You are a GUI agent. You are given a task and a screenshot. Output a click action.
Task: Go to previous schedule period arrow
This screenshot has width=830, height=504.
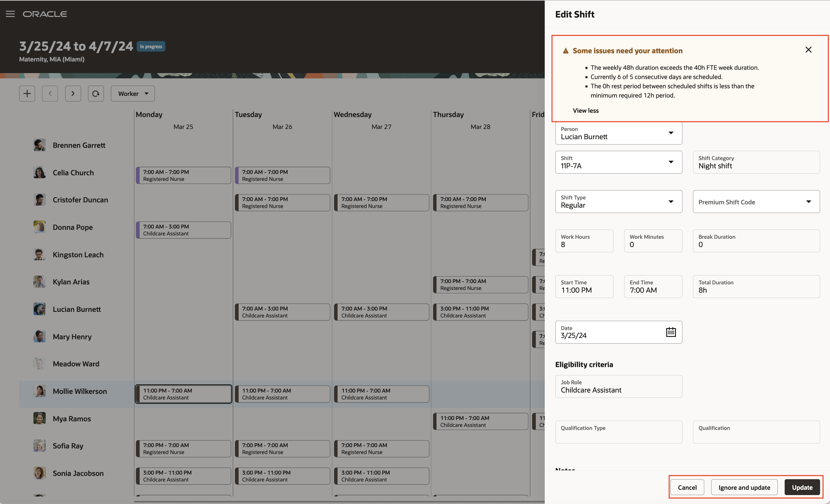tap(50, 94)
